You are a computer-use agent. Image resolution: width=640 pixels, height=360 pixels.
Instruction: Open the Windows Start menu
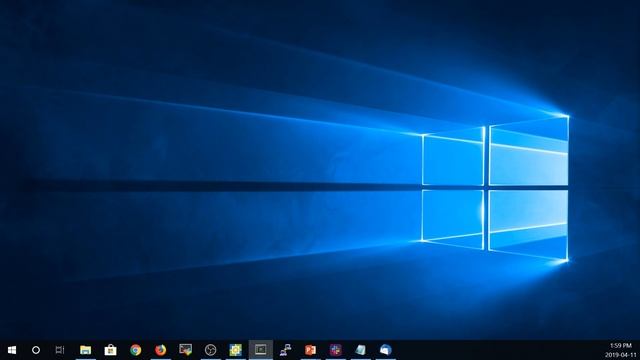coord(12,350)
